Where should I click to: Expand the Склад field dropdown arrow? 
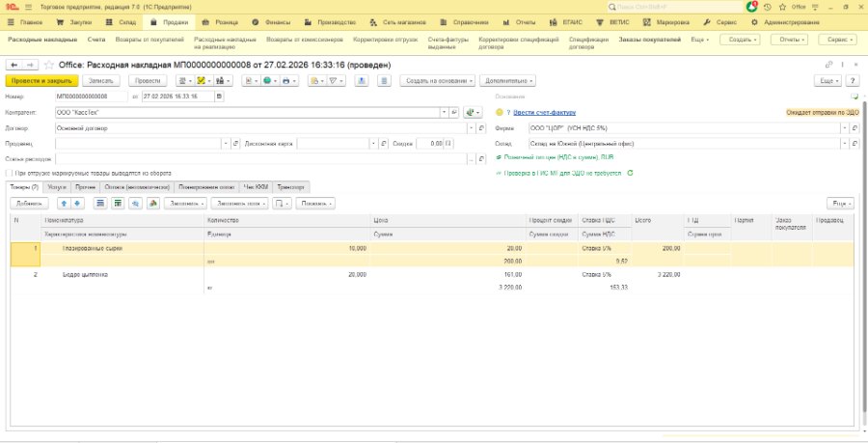(844, 144)
